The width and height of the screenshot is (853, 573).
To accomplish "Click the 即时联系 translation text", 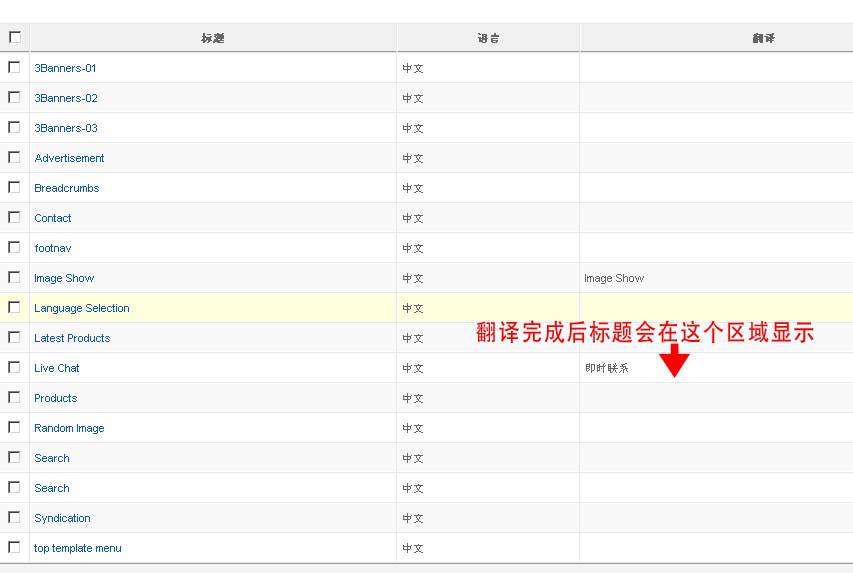I will pyautogui.click(x=607, y=368).
